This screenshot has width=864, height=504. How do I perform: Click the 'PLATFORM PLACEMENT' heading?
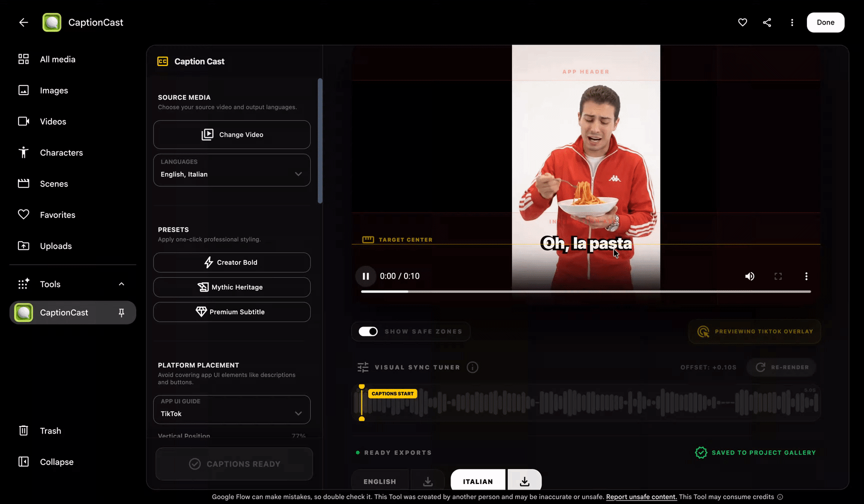pos(198,365)
